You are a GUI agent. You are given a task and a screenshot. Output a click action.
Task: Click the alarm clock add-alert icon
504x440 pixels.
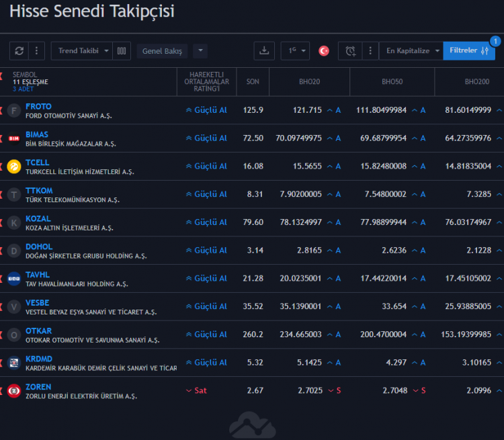350,51
